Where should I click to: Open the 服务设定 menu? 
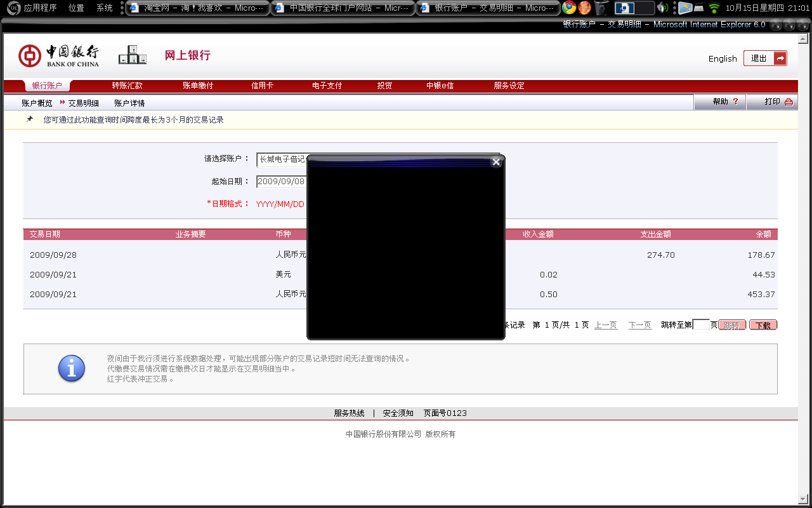click(509, 86)
